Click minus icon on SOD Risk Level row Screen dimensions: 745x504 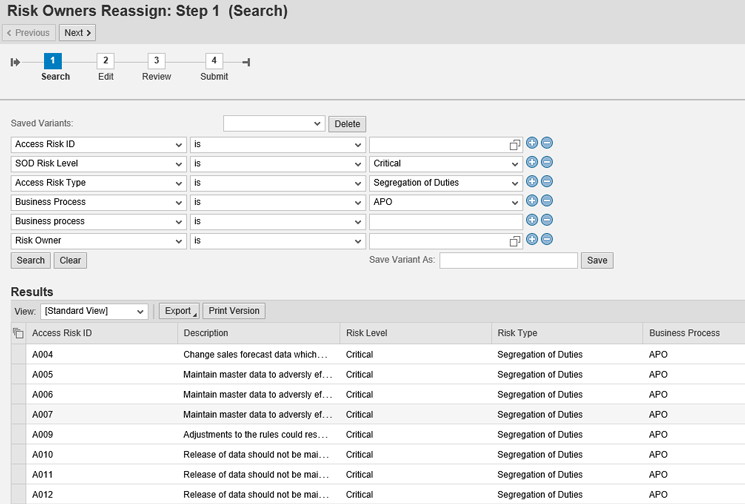point(547,162)
